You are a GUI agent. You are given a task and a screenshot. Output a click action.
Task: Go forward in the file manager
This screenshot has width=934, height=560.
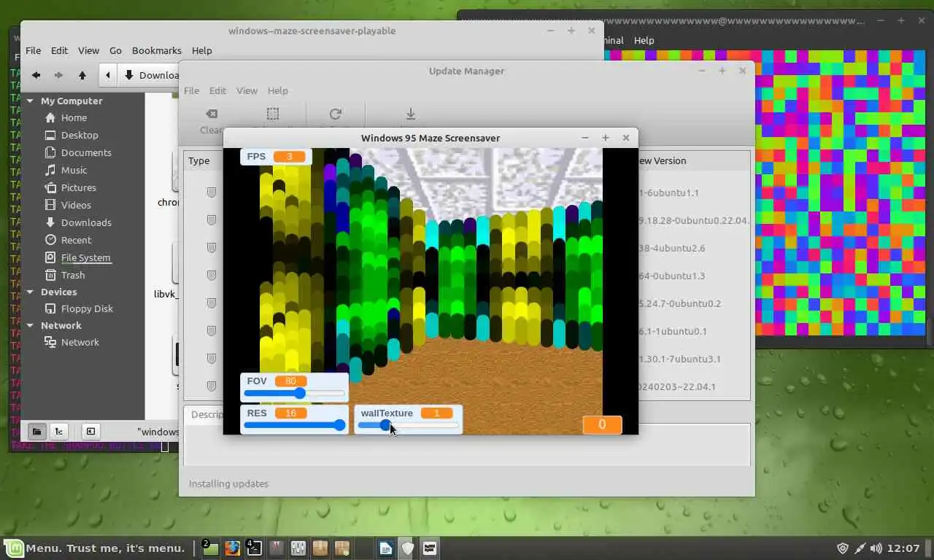(x=59, y=75)
